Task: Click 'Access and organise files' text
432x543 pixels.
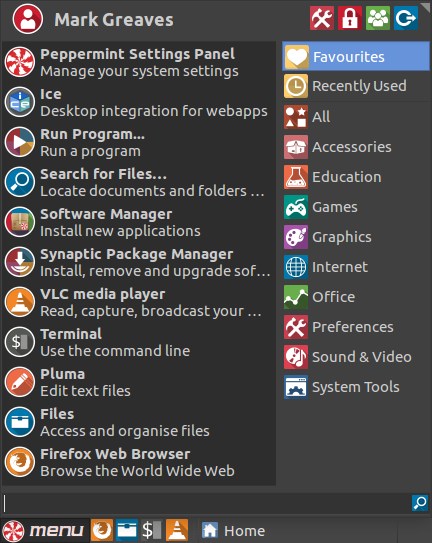Action: coord(125,431)
